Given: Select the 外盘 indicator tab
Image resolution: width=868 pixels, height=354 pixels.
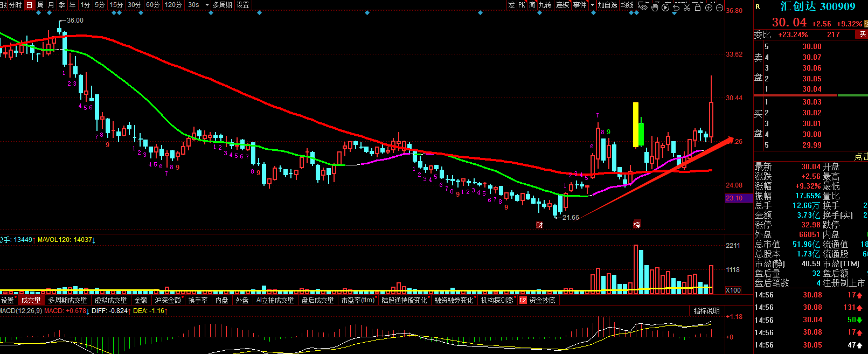Looking at the screenshot, I should [242, 300].
